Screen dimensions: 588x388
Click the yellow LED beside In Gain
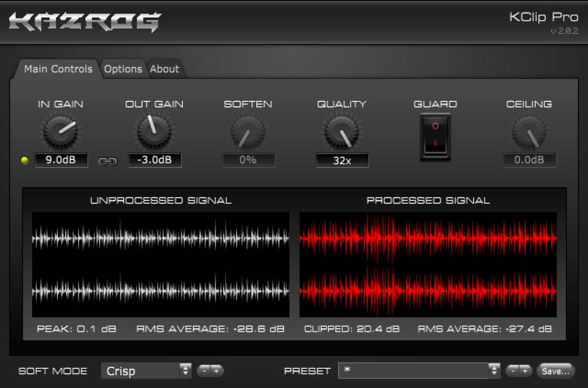click(x=25, y=160)
